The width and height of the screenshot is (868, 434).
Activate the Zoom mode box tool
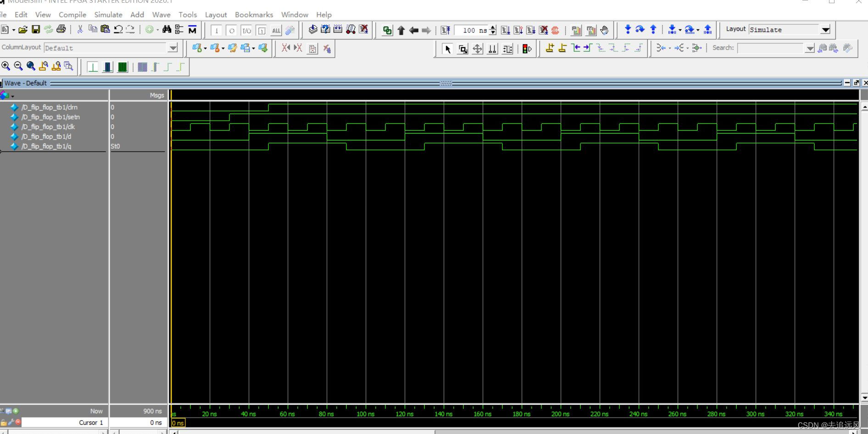click(x=463, y=49)
